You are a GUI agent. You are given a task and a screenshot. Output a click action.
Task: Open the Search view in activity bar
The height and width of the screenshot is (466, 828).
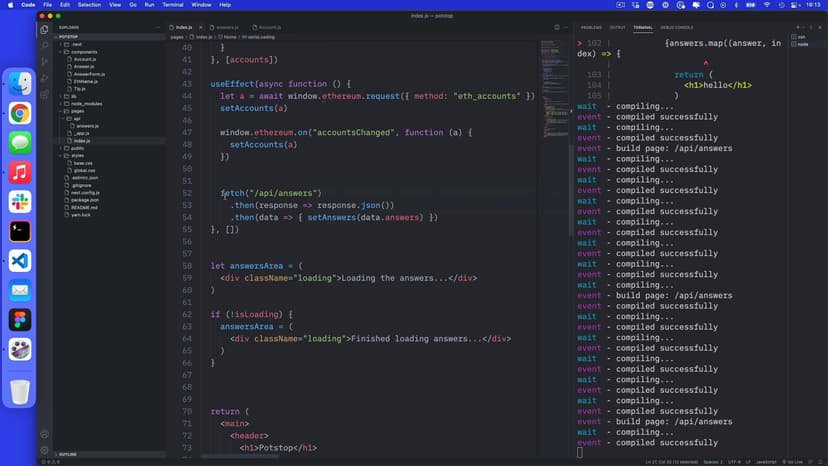point(44,45)
